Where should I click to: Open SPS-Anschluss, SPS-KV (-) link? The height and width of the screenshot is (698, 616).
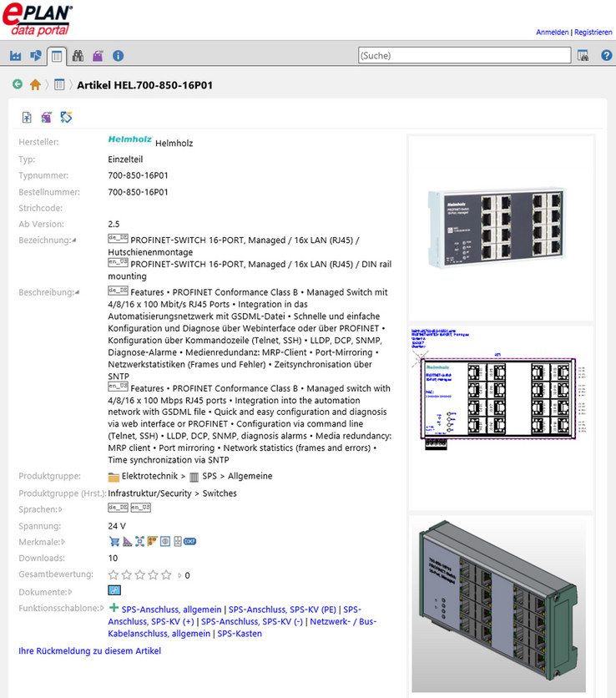252,621
